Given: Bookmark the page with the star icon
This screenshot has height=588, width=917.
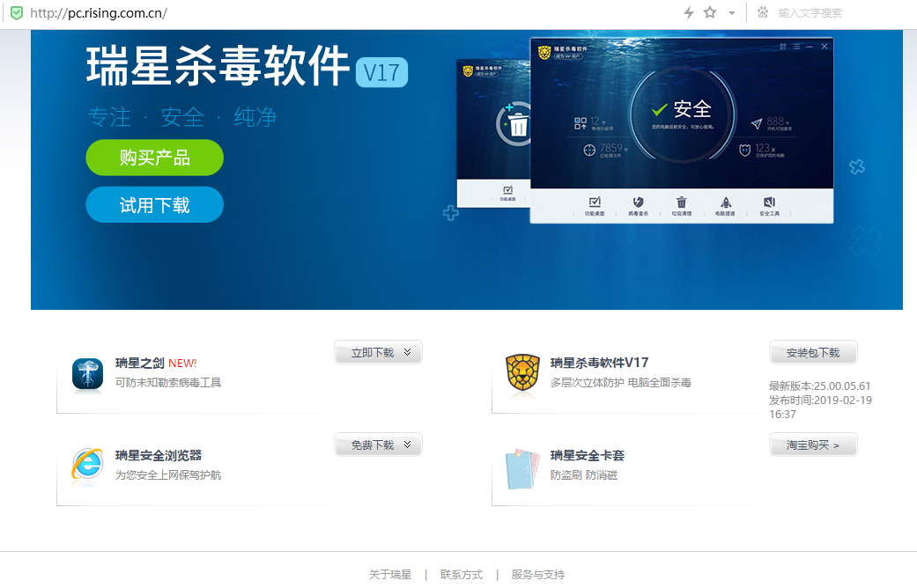Looking at the screenshot, I should (x=710, y=12).
